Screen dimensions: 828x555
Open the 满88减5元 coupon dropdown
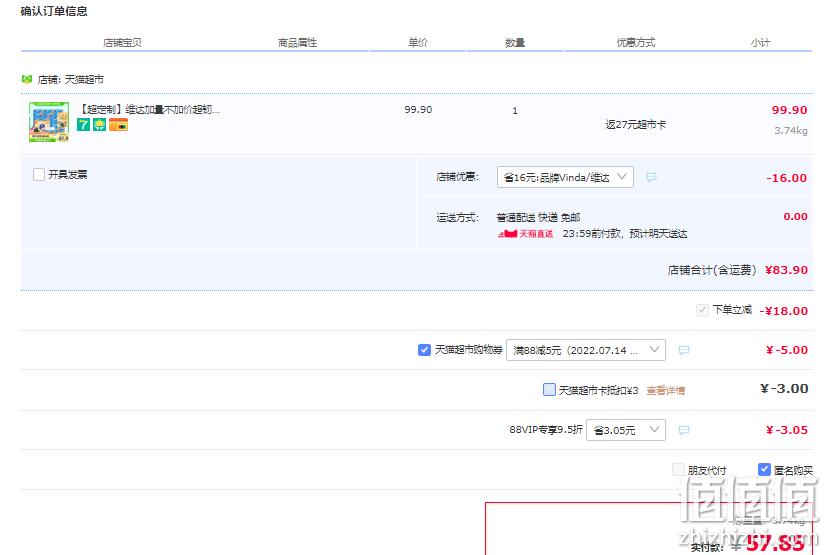pyautogui.click(x=586, y=350)
